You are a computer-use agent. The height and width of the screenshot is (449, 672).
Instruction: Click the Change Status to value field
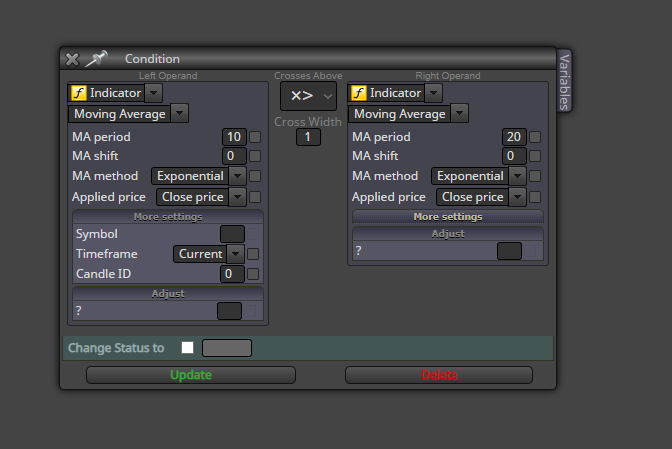tap(227, 348)
